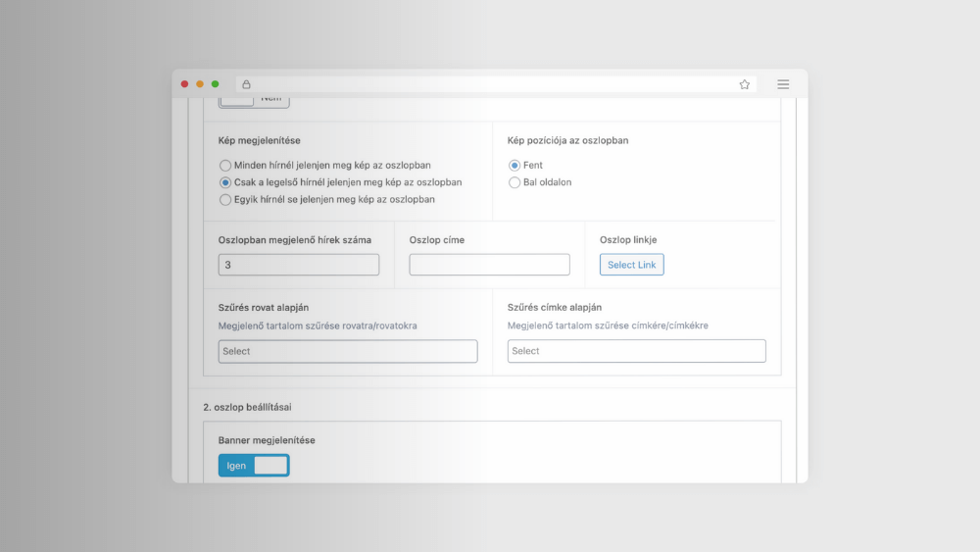Select 'Egyik hírnél se jelenjen meg kép' option
This screenshot has height=552, width=980.
pos(225,199)
